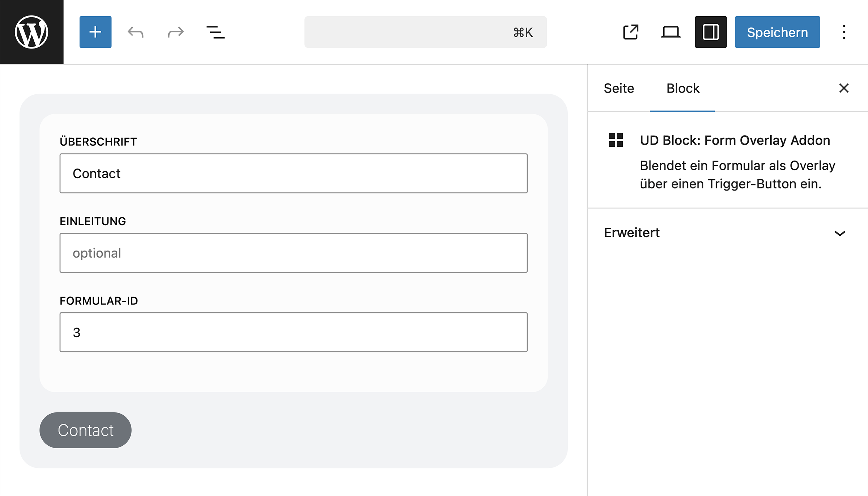Click the Speichern button
The width and height of the screenshot is (868, 496).
[x=777, y=32]
